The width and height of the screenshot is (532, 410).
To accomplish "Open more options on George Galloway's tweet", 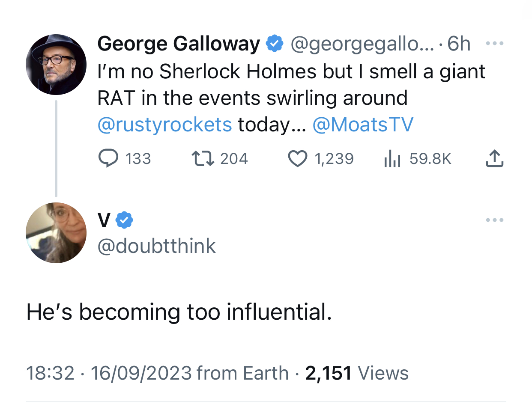I will (494, 43).
